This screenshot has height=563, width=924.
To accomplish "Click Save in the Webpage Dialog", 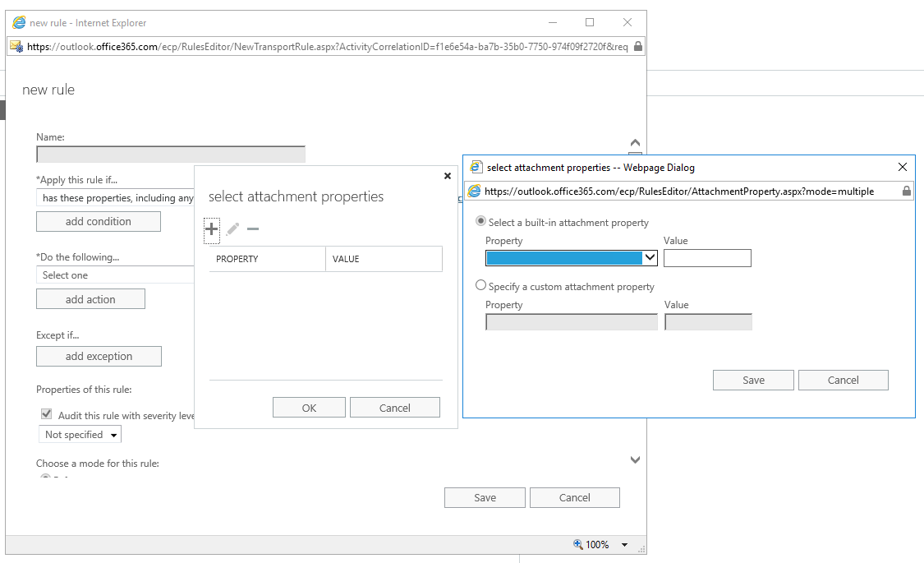I will tap(753, 381).
